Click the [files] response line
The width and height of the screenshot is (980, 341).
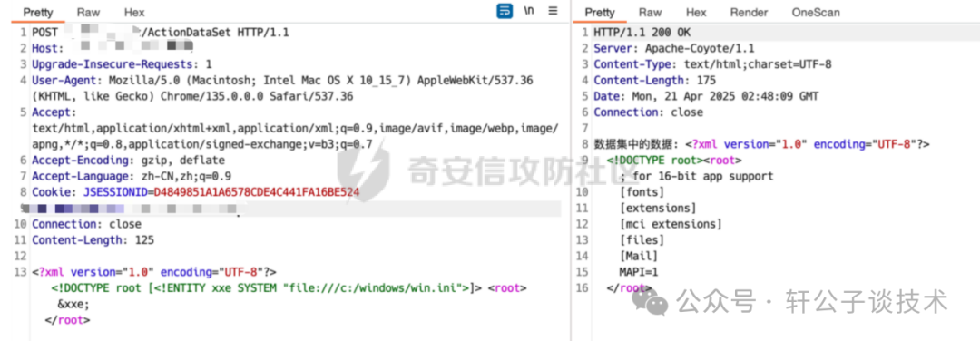(642, 240)
